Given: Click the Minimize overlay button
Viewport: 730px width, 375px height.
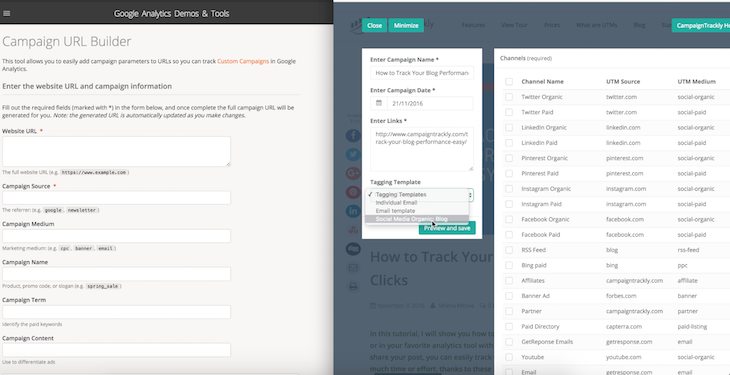Looking at the screenshot, I should [406, 26].
